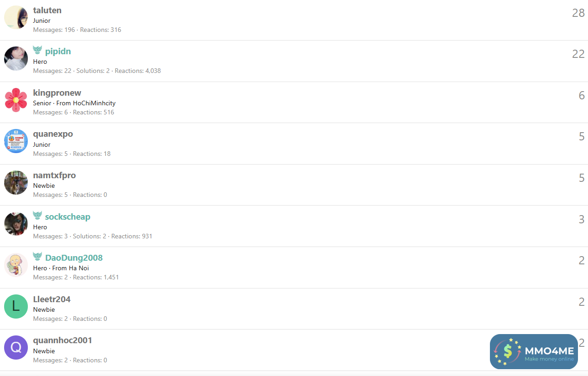Click taluten's post count 28

tap(578, 13)
